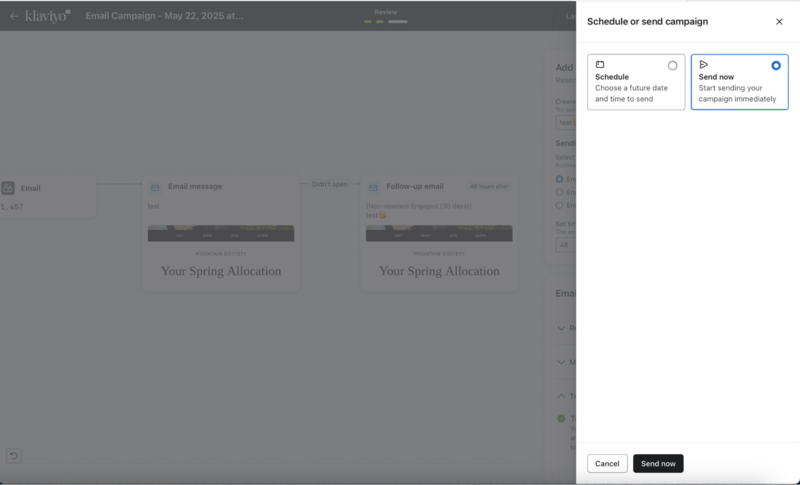Viewport: 800px width, 485px height.
Task: Collapse the expanded section chevron above green checkmark
Action: (561, 396)
